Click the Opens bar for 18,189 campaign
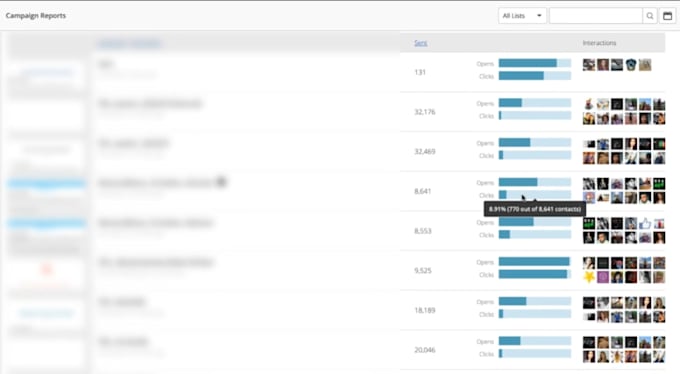The height and width of the screenshot is (374, 680). tap(535, 301)
